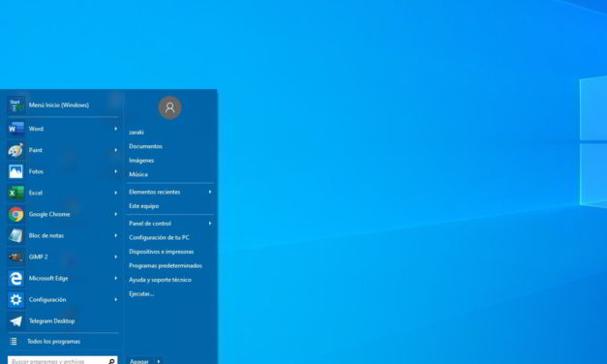Click the Google Chrome label
Viewport: 607px width, 364px height.
49,214
